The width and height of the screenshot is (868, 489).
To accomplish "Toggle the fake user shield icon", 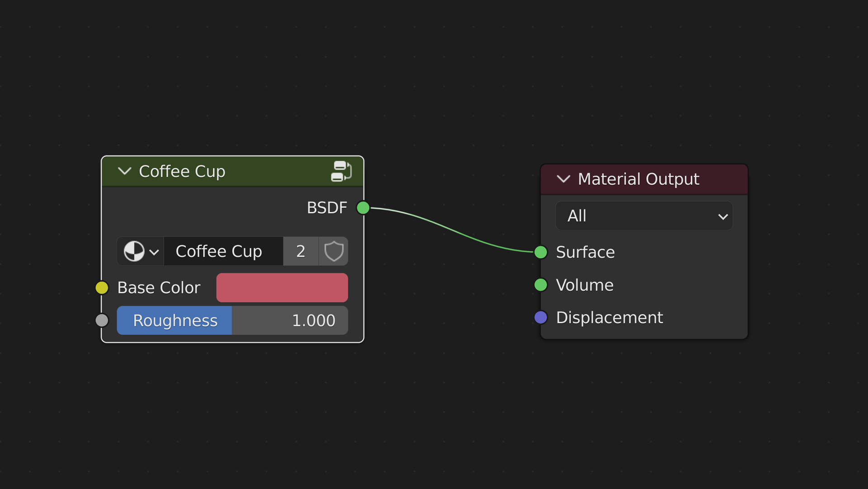I will coord(334,251).
